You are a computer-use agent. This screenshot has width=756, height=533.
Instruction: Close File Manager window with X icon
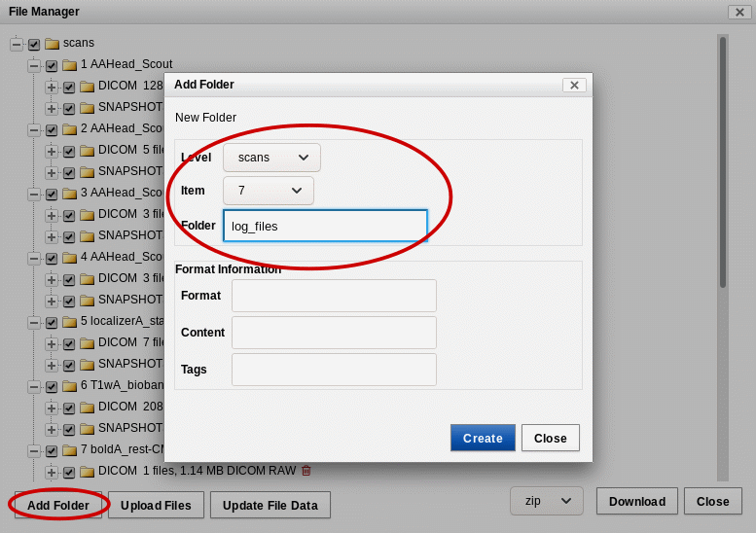coord(738,12)
